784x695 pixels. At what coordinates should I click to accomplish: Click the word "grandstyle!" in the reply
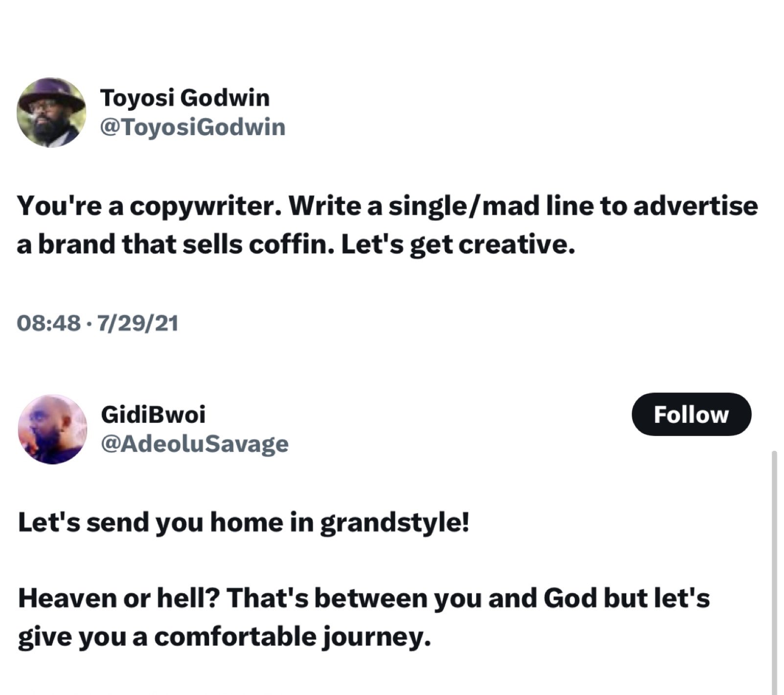(x=394, y=522)
